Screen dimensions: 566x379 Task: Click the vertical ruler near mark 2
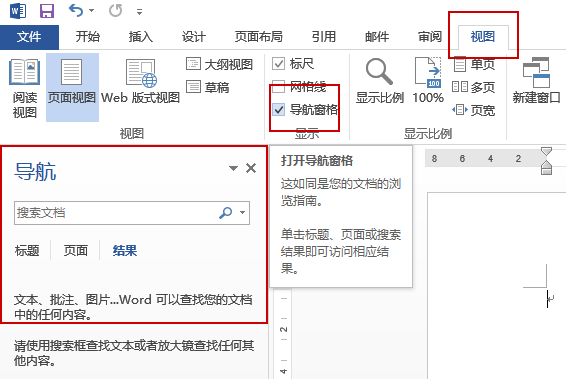(284, 330)
